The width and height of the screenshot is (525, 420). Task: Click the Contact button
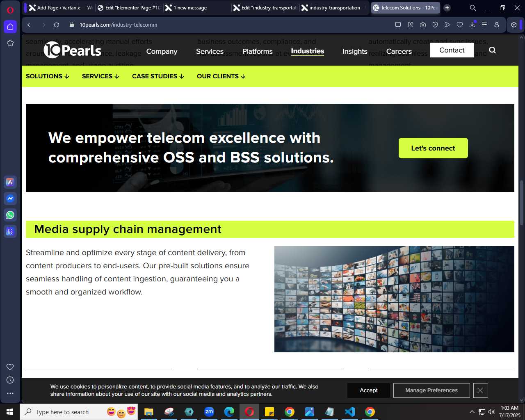(x=452, y=50)
